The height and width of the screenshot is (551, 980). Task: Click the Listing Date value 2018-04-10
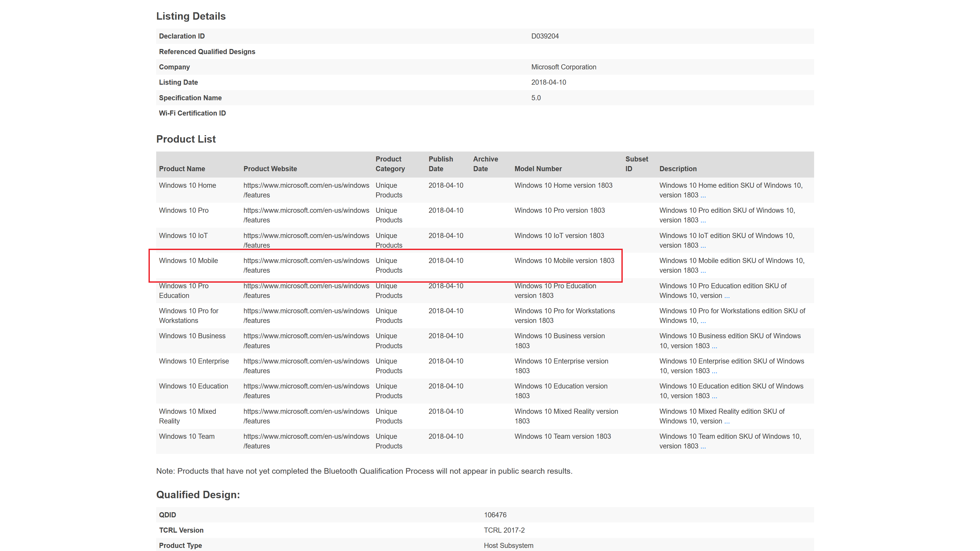point(548,82)
